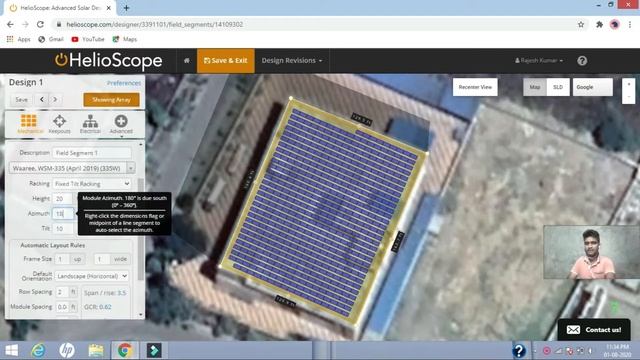Click the Azimuth input field

point(63,213)
